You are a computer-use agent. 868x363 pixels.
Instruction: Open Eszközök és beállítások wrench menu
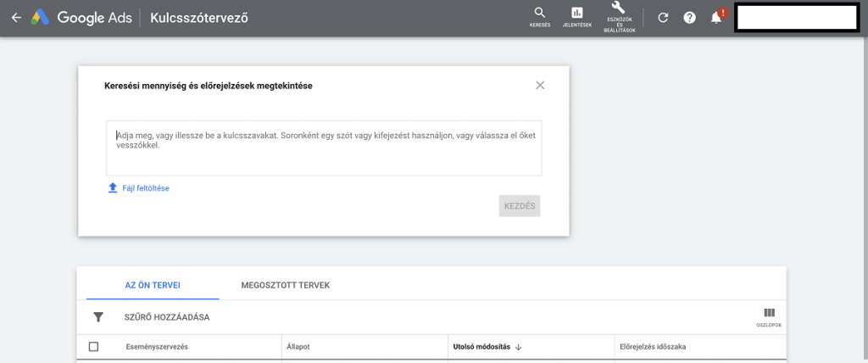(620, 17)
